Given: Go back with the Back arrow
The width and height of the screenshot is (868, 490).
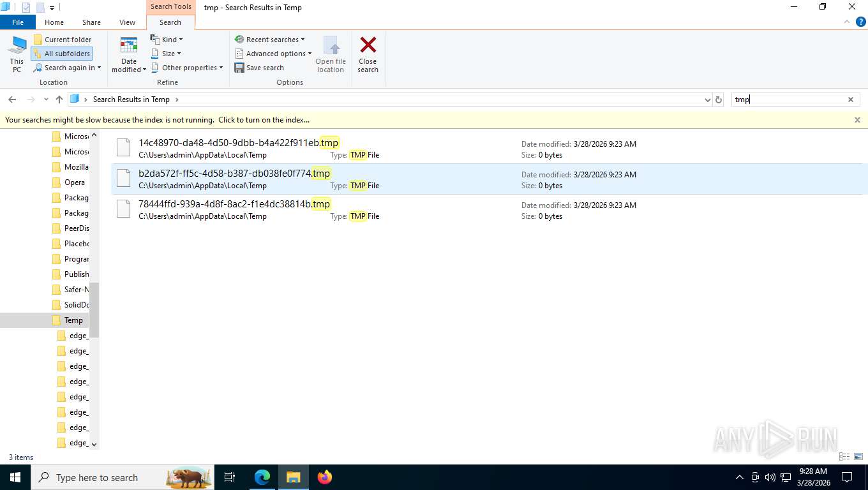Looking at the screenshot, I should coord(12,100).
